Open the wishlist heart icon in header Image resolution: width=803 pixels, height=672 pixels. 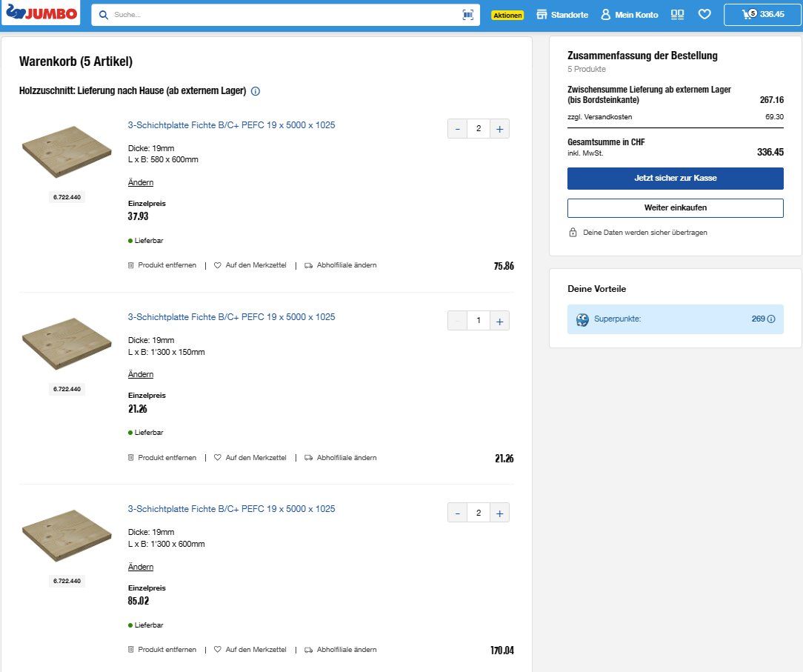pyautogui.click(x=704, y=14)
